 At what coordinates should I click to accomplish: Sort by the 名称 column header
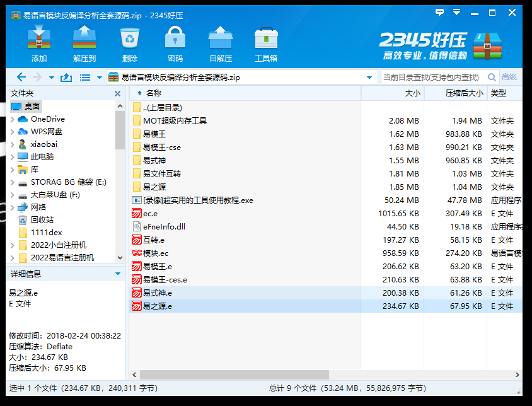coord(154,93)
